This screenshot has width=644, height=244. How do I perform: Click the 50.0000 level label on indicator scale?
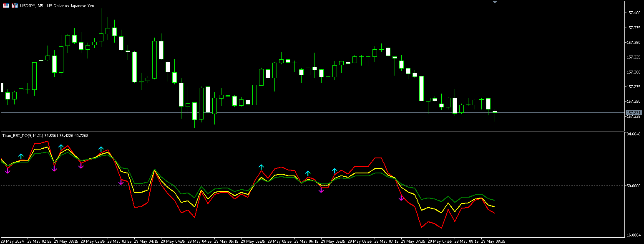click(x=634, y=186)
